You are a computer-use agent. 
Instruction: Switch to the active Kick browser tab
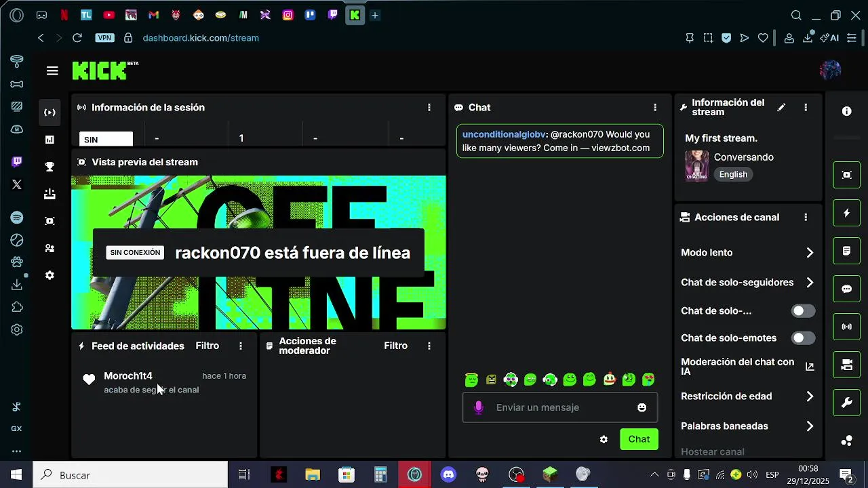(355, 15)
